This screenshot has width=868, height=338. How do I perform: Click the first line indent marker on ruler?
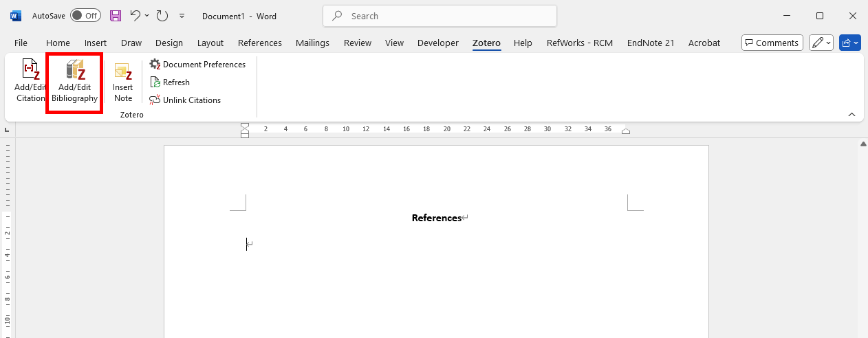click(x=245, y=126)
